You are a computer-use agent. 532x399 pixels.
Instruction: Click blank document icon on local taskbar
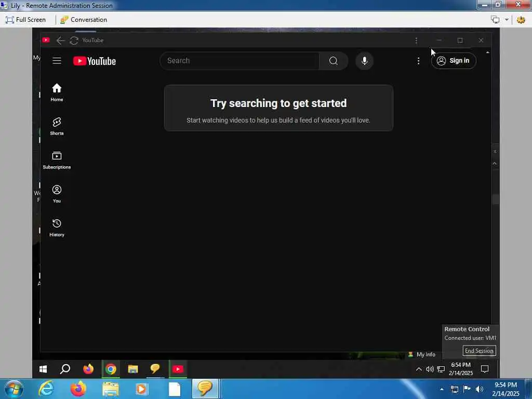(x=175, y=389)
